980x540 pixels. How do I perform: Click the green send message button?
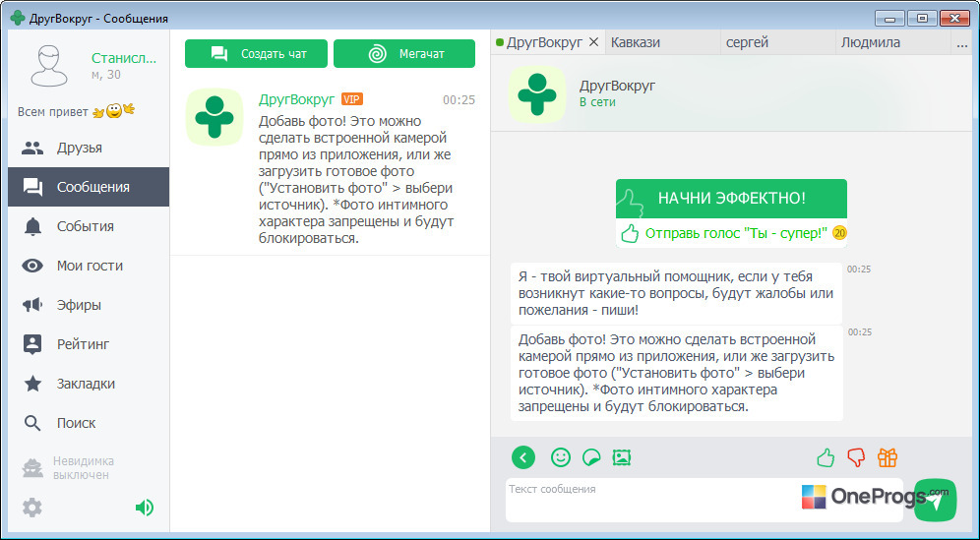tap(936, 500)
